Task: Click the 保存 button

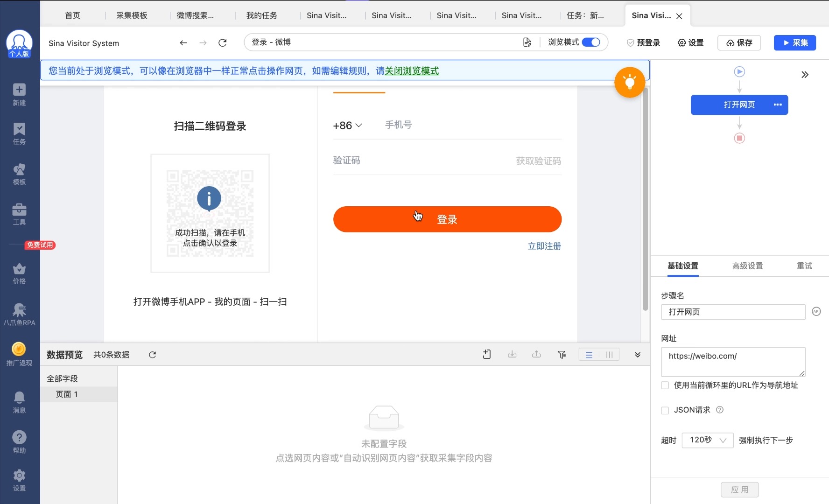Action: pyautogui.click(x=739, y=43)
